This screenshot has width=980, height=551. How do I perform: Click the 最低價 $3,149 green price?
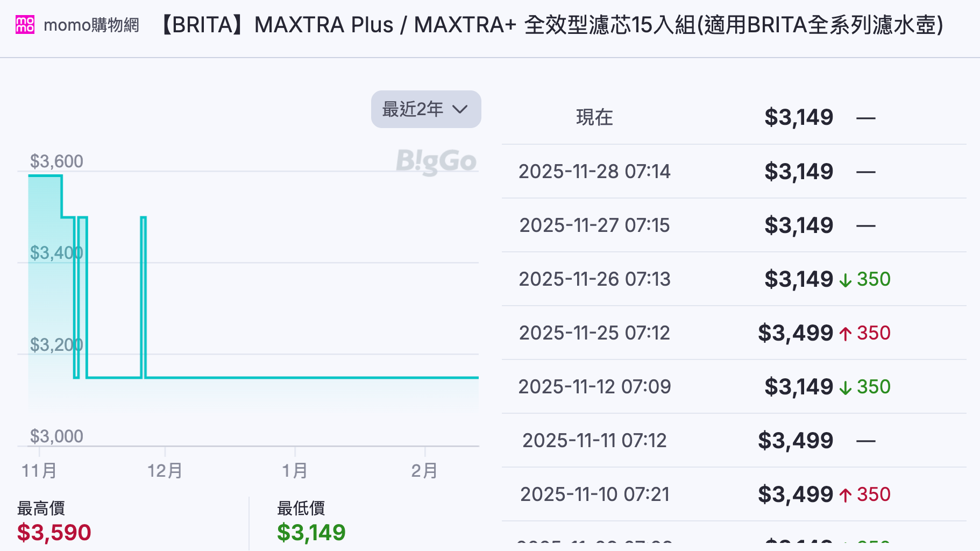tap(311, 532)
